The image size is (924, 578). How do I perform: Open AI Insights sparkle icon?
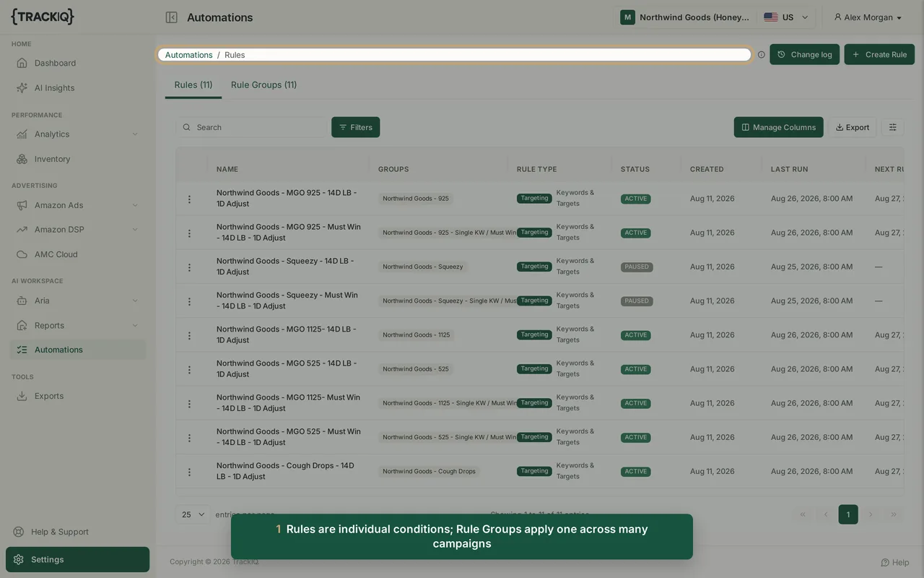pyautogui.click(x=22, y=87)
